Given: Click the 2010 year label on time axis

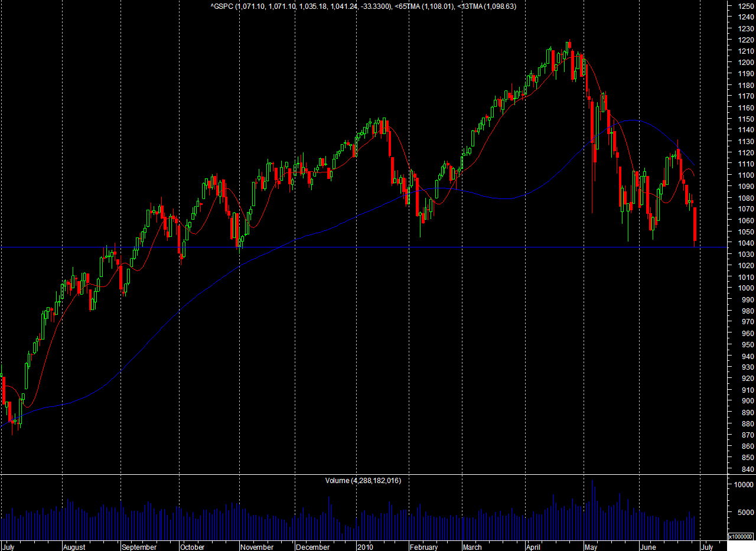Looking at the screenshot, I should coord(366,547).
